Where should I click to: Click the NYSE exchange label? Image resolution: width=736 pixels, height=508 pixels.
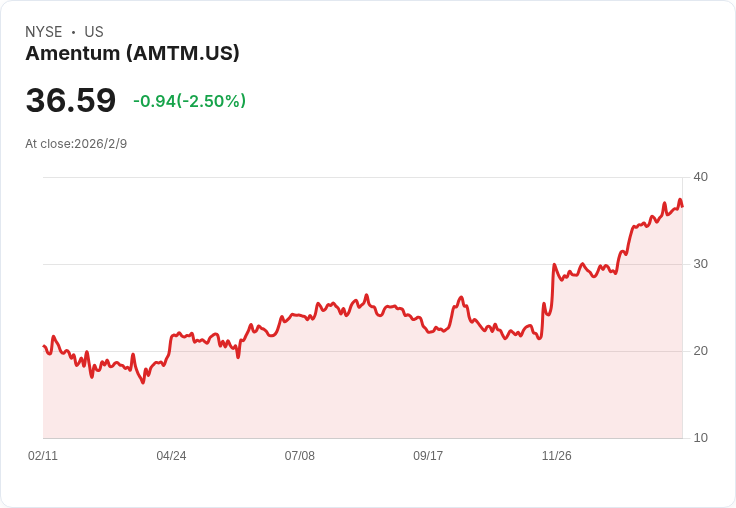(x=43, y=32)
